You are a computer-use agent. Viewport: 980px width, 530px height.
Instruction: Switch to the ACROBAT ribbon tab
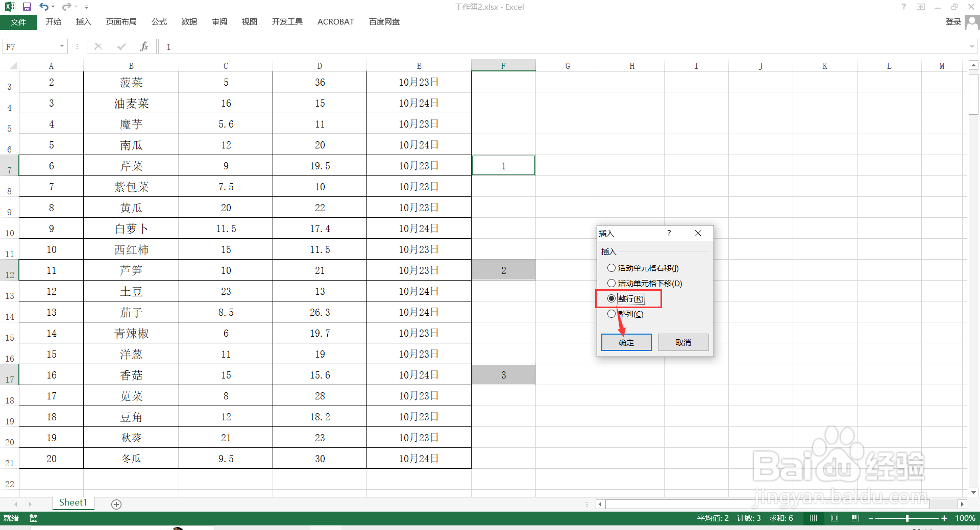pyautogui.click(x=335, y=22)
